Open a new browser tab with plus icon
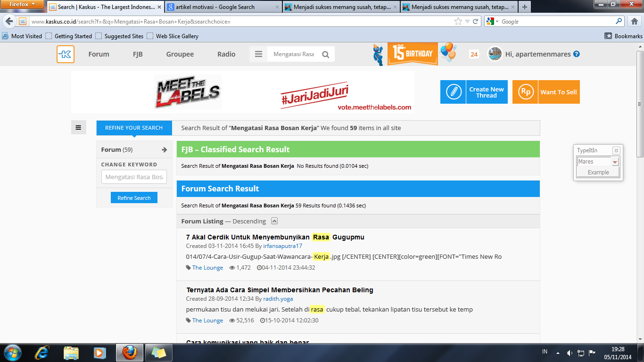Screen dimensions: 644x362 525,7
